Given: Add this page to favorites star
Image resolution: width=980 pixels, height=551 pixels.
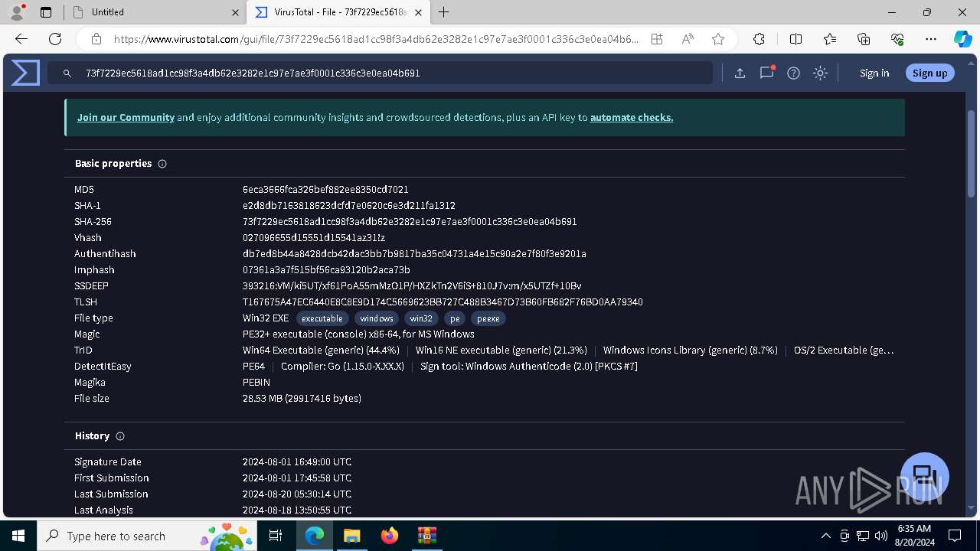Looking at the screenshot, I should pyautogui.click(x=718, y=39).
